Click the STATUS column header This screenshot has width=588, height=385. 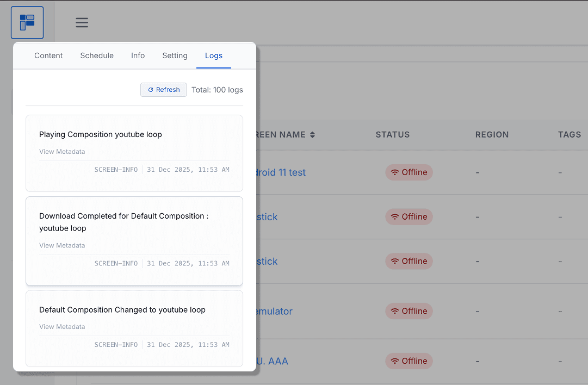tap(393, 134)
